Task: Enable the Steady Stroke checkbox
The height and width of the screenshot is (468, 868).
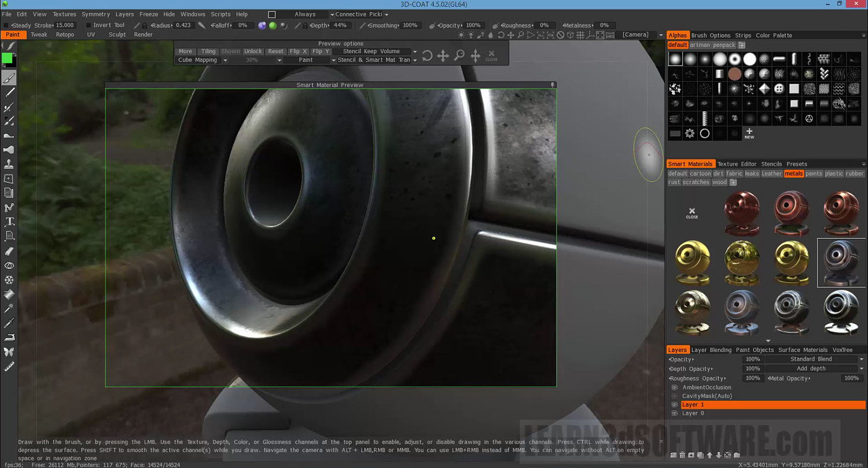Action: click(6, 25)
